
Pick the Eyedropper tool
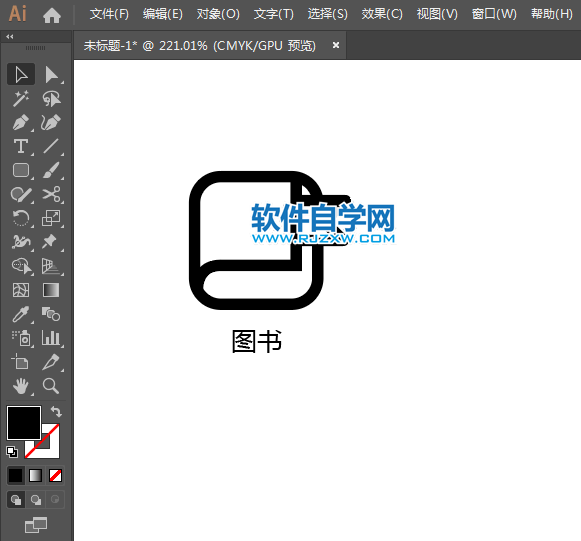click(x=21, y=314)
